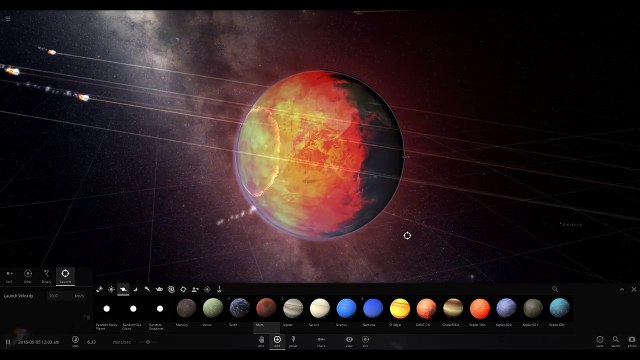Image resolution: width=640 pixels, height=360 pixels.
Task: Open the View eye settings
Action: 349,341
